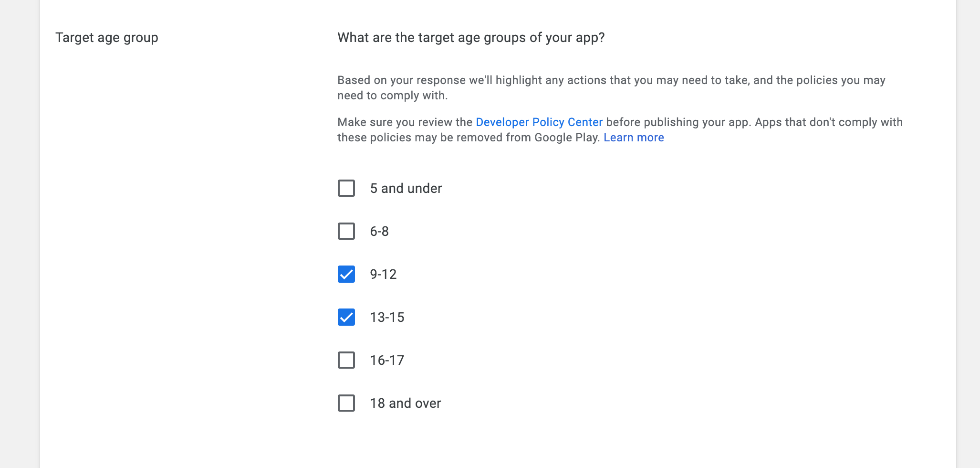Click the 'Target age group' section heading
Screen dimensions: 980x468
coord(107,38)
